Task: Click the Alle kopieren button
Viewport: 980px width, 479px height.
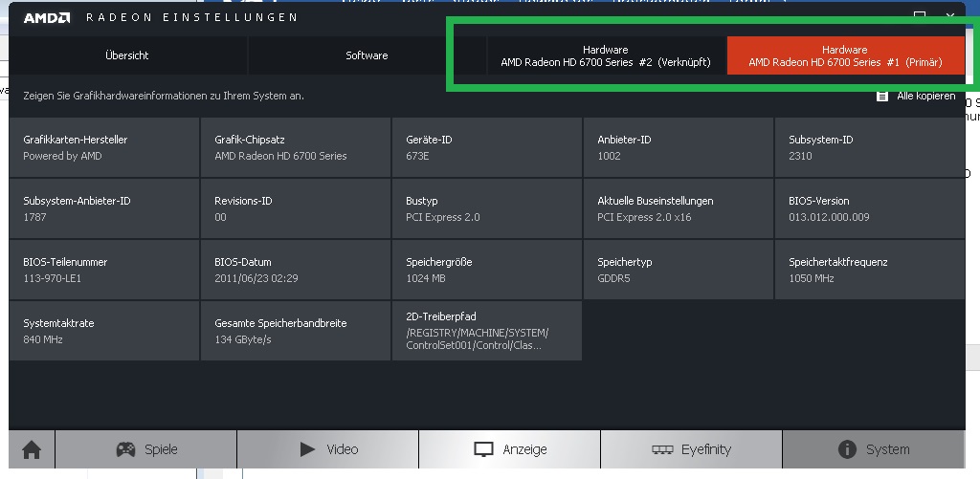Action: [916, 97]
